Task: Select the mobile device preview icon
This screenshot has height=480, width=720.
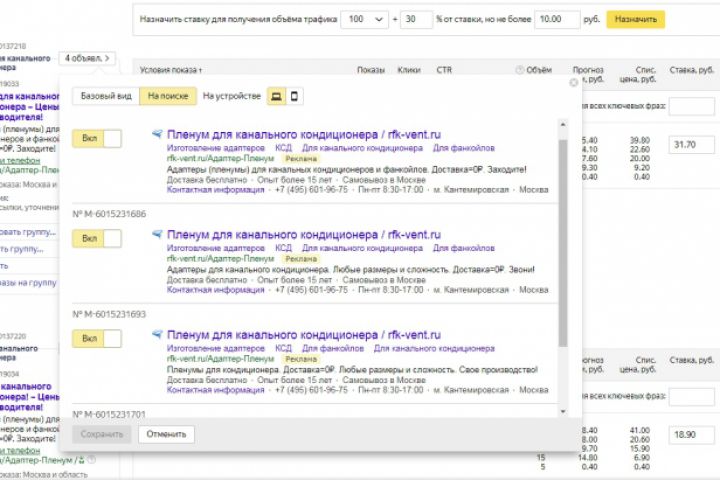Action: (x=294, y=96)
